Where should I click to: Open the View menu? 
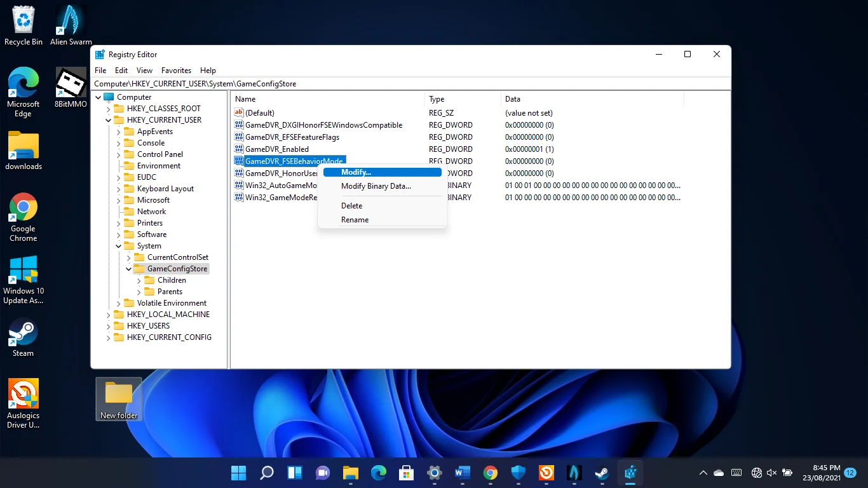(145, 71)
